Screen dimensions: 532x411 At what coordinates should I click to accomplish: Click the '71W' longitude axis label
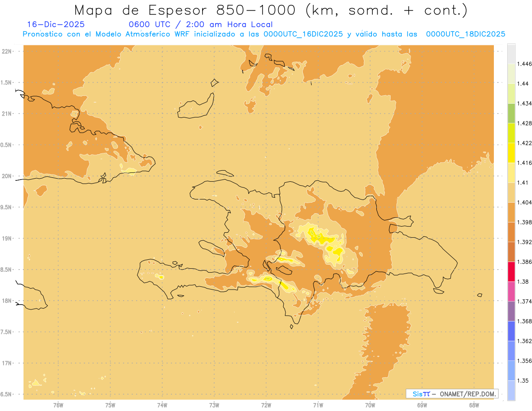pyautogui.click(x=318, y=405)
